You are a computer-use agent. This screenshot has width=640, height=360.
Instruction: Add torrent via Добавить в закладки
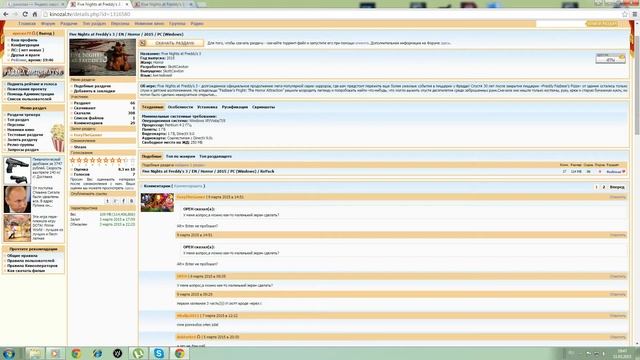point(94,91)
